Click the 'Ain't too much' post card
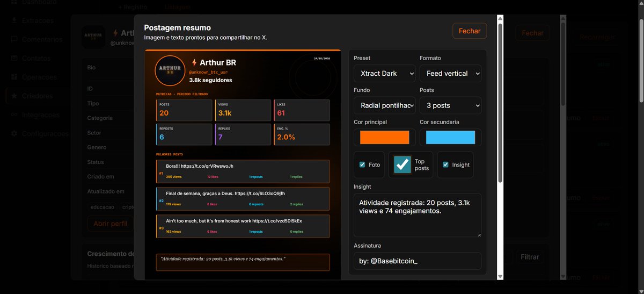Screen dimensions: 644x294 coord(243,226)
